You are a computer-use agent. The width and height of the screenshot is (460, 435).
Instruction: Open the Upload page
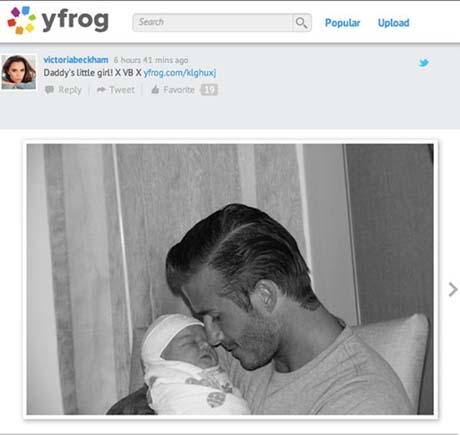click(x=393, y=23)
